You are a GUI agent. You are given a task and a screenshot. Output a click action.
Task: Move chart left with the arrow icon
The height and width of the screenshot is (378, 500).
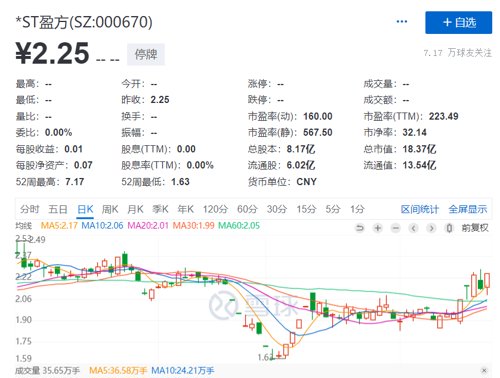pos(414,228)
